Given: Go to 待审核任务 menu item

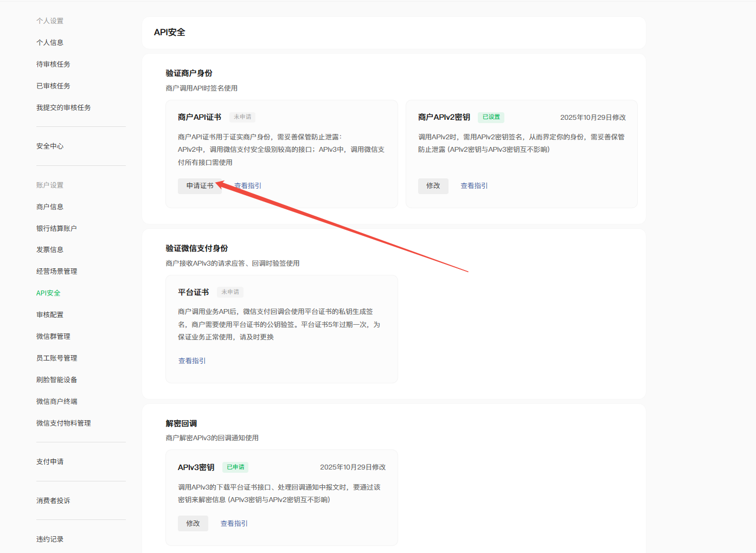Looking at the screenshot, I should 53,65.
